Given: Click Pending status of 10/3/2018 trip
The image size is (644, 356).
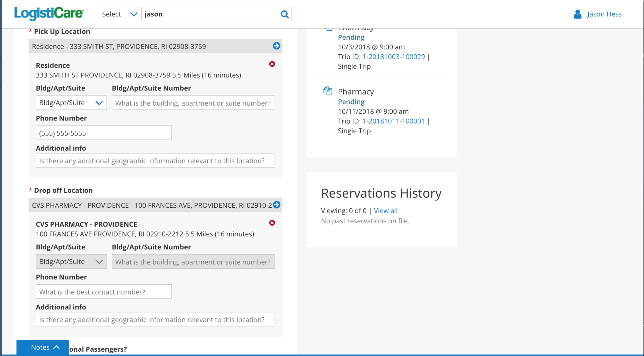Looking at the screenshot, I should pos(351,37).
